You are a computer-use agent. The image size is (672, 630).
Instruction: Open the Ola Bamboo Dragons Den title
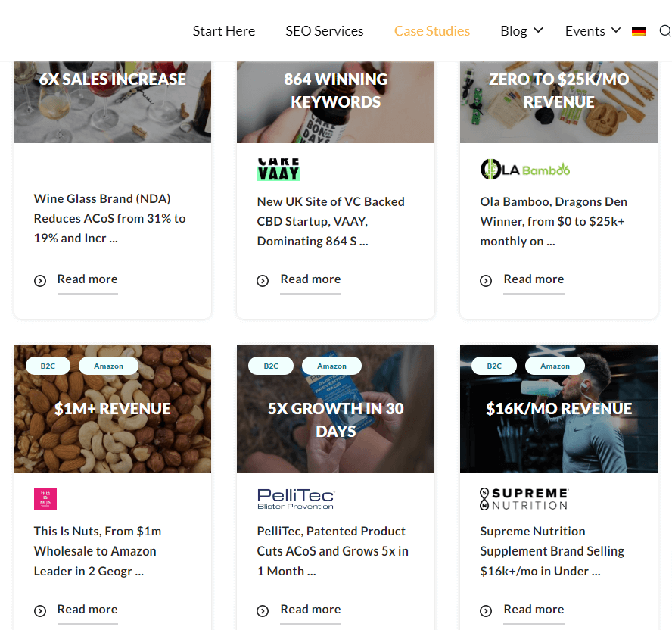coord(554,221)
